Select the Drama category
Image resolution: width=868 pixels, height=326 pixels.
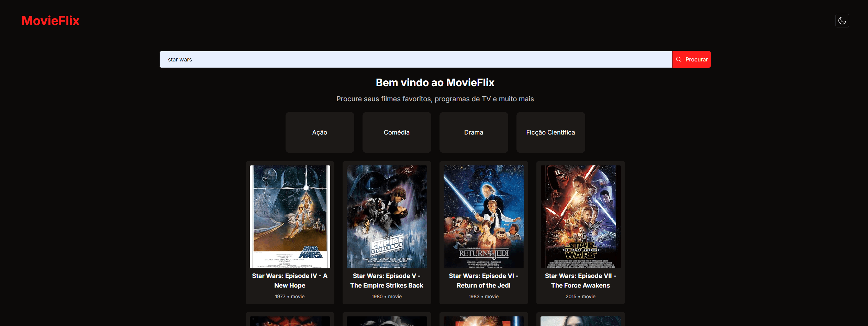tap(473, 132)
